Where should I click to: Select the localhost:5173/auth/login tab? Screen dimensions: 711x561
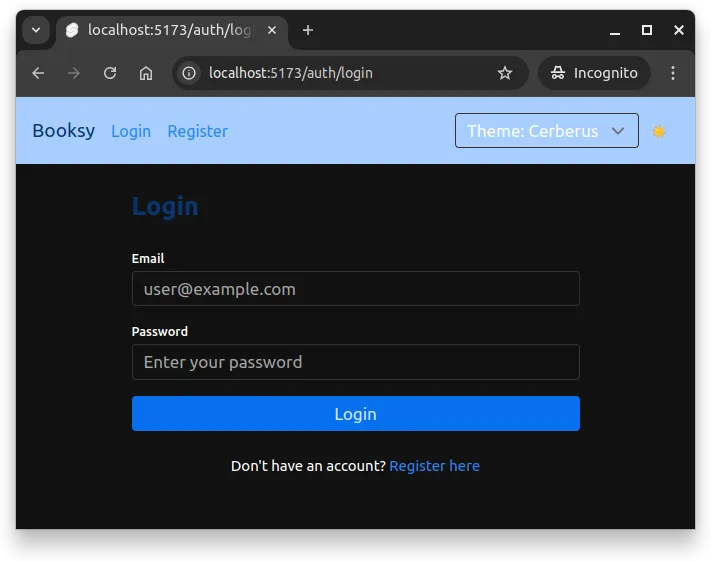(172, 30)
